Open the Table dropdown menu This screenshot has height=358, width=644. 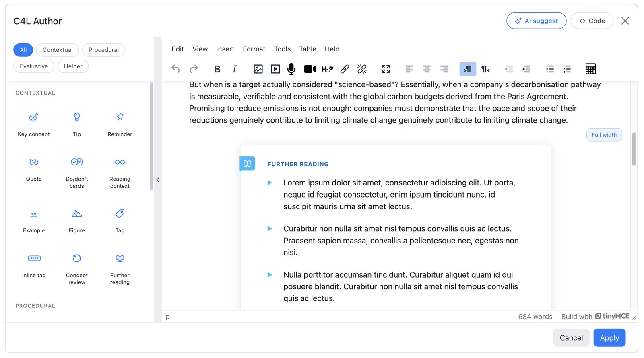coord(308,49)
